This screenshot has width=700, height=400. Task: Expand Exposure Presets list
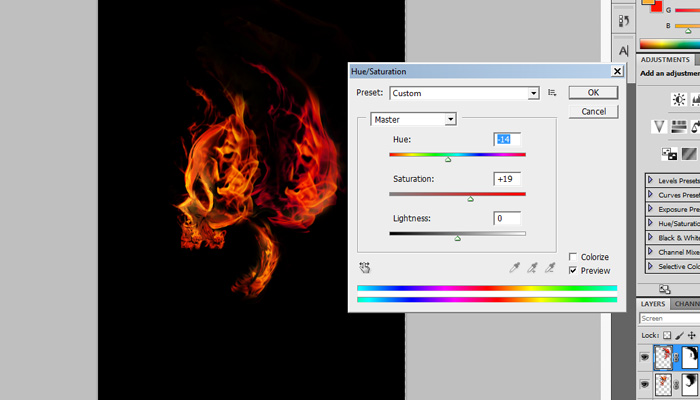[650, 208]
